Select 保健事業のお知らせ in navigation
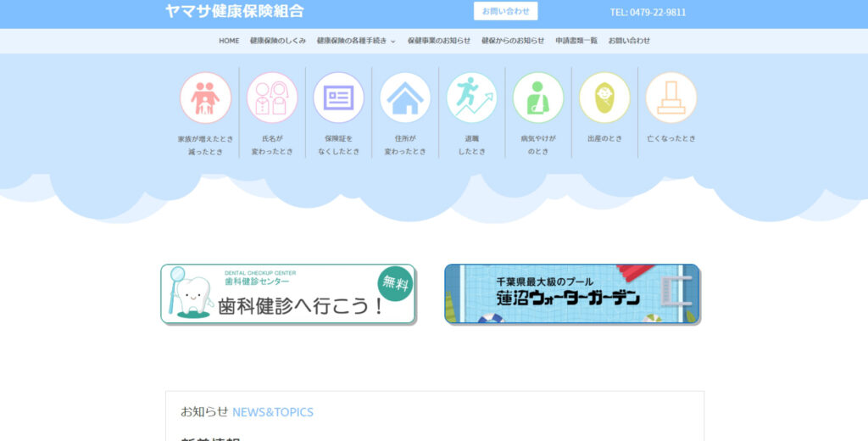The width and height of the screenshot is (868, 441). point(438,41)
